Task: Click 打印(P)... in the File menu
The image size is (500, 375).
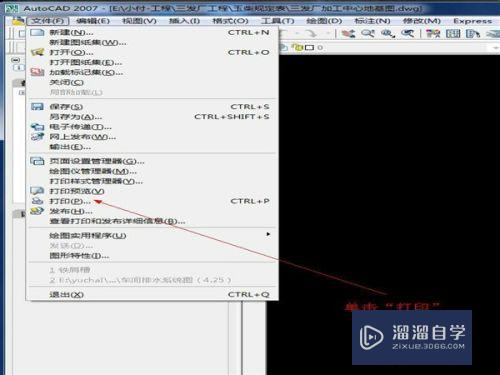Action: tap(152, 201)
